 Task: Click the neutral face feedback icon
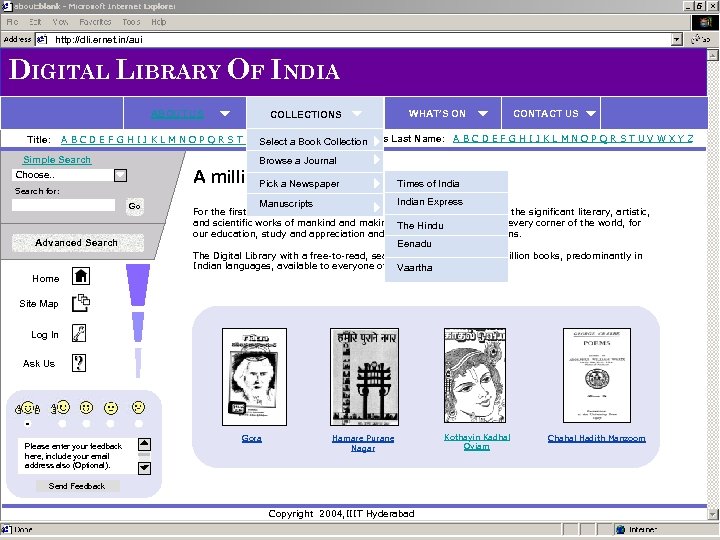(111, 408)
